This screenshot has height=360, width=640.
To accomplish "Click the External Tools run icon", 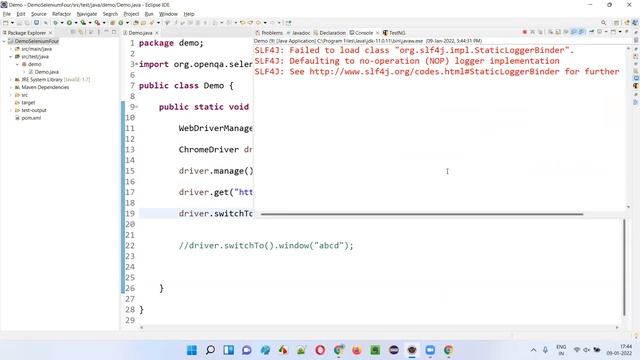I will [97, 23].
